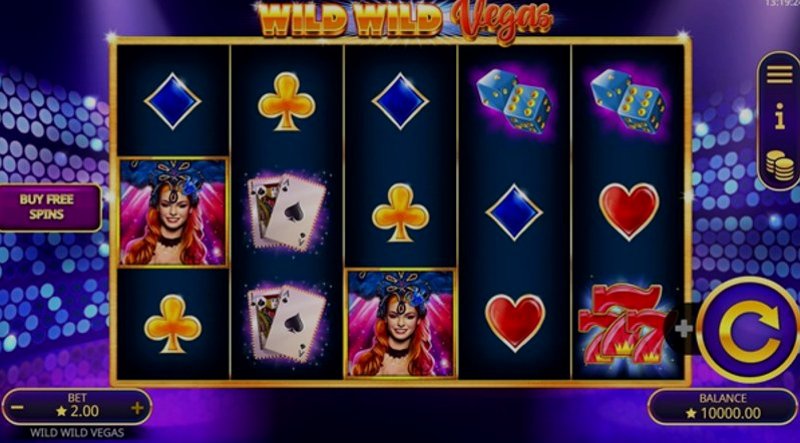The image size is (800, 443).
Task: Increase bet with the plus button
Action: tap(137, 407)
